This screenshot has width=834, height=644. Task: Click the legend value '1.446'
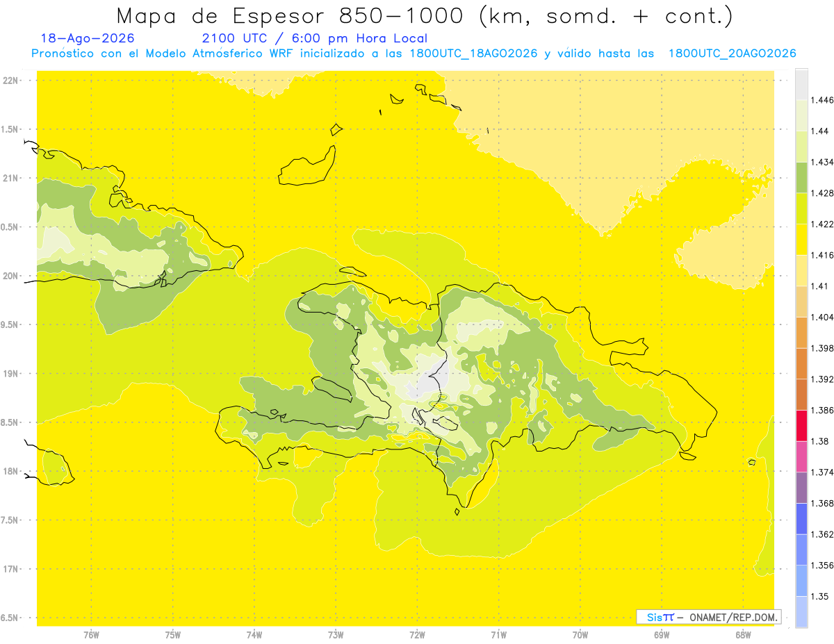click(821, 100)
